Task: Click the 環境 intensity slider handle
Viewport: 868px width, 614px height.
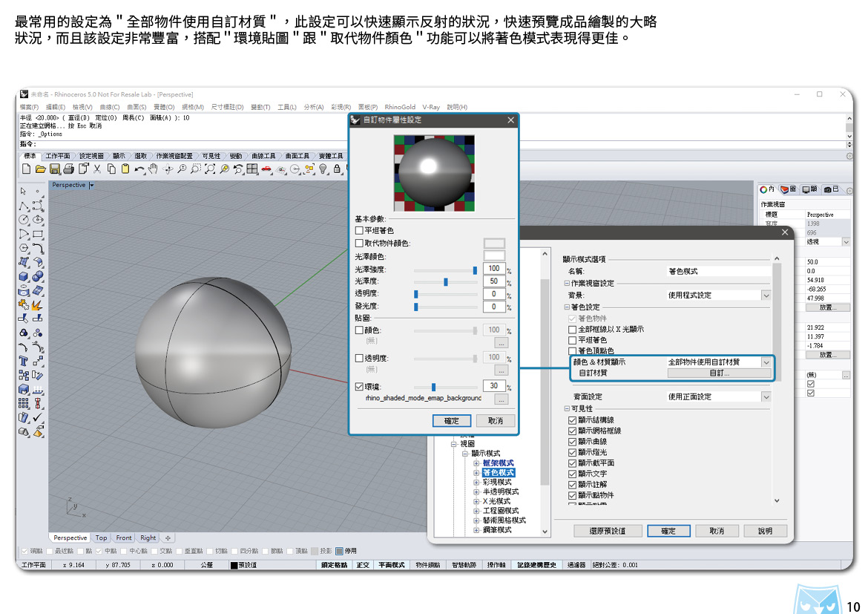Action: (x=433, y=387)
